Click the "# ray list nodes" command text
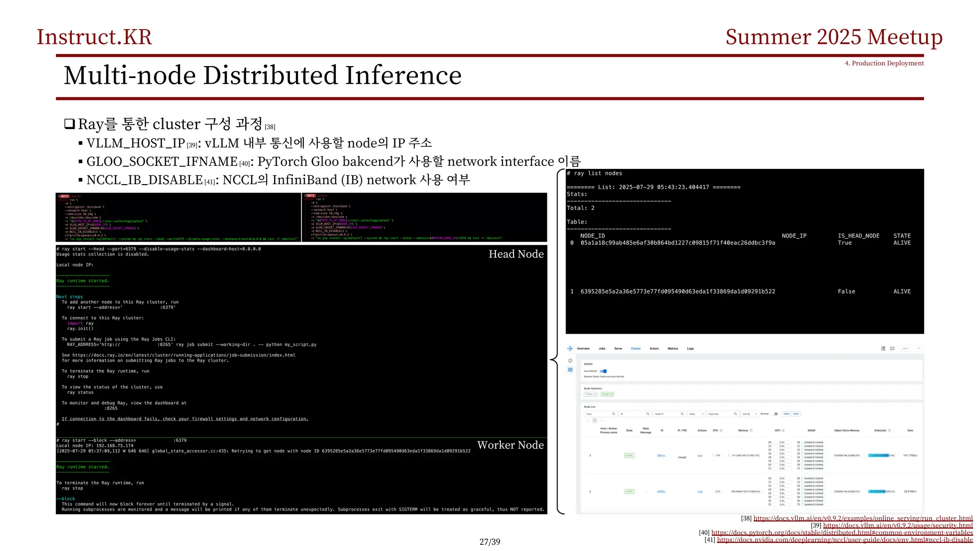This screenshot has height=551, width=980. [594, 173]
